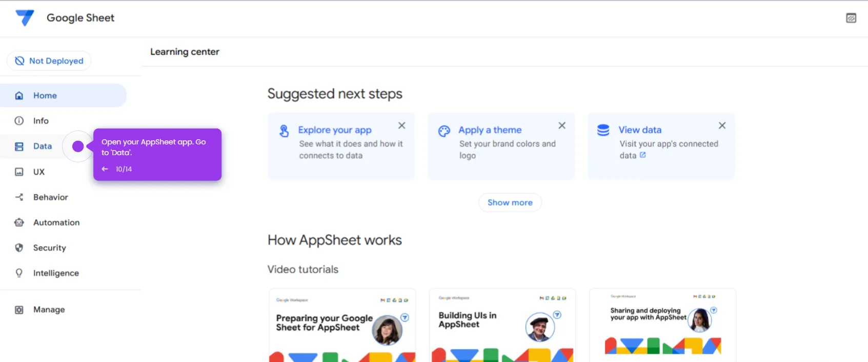
Task: Go back using the tooltip's left arrow
Action: coord(105,169)
